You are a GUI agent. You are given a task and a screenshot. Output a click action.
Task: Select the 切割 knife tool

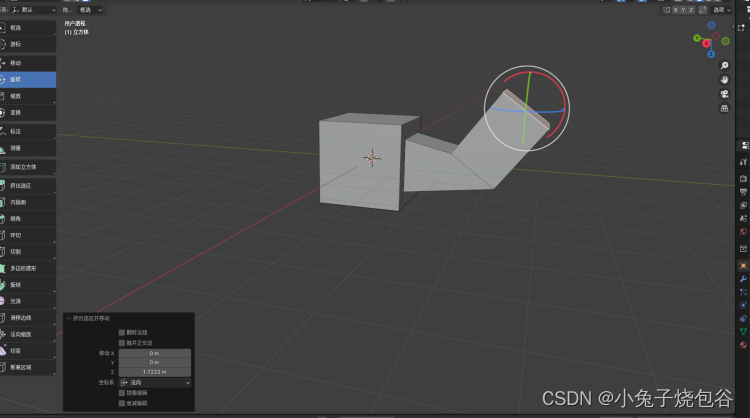(28, 252)
